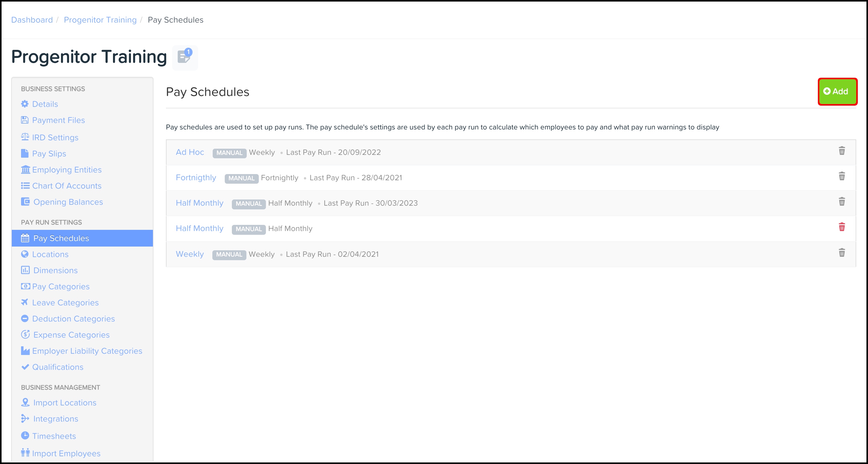Delete the Ad Hoc pay schedule
Image resolution: width=868 pixels, height=464 pixels.
(841, 151)
